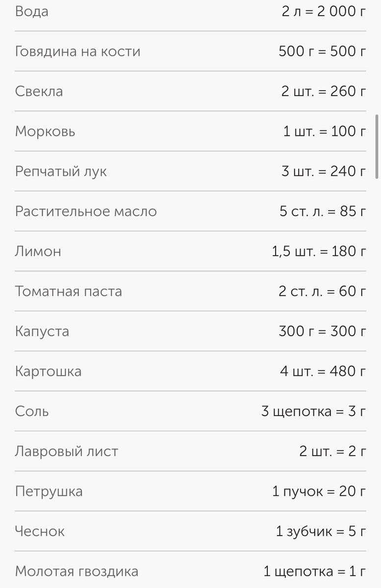Click the vertical scrollbar thumb
The image size is (381, 588).
pyautogui.click(x=377, y=147)
